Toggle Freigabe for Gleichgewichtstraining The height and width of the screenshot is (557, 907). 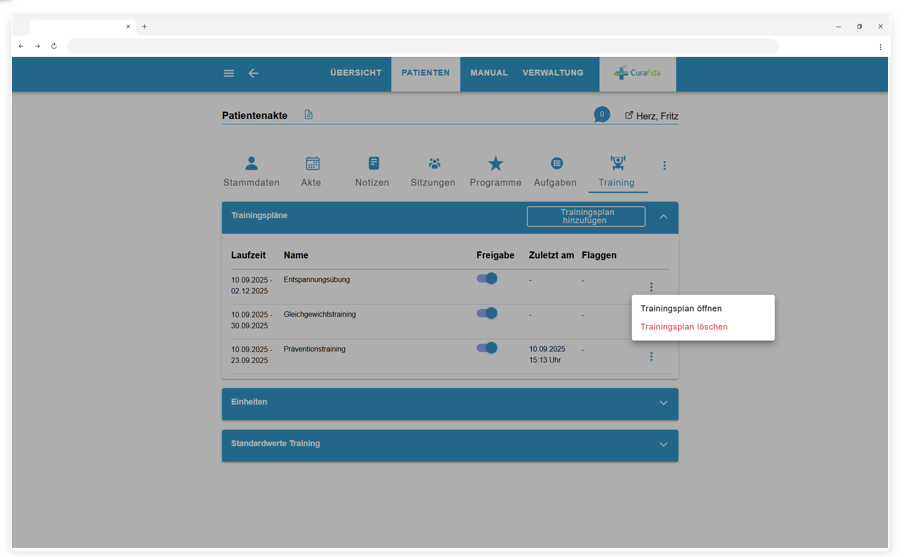(x=486, y=313)
